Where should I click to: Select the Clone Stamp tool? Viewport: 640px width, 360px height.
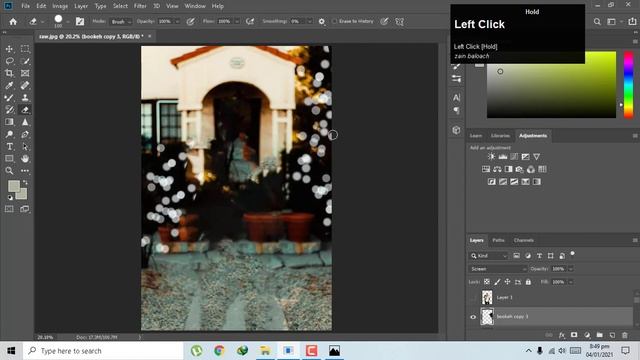click(25, 98)
